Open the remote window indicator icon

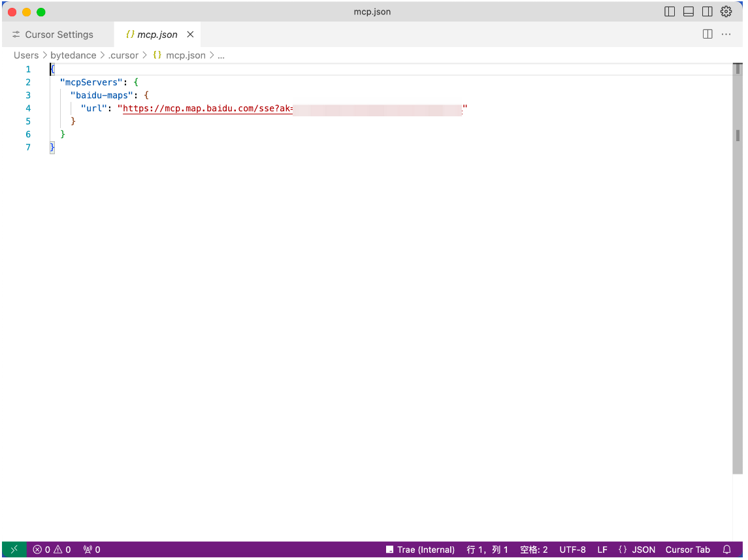coord(14,550)
